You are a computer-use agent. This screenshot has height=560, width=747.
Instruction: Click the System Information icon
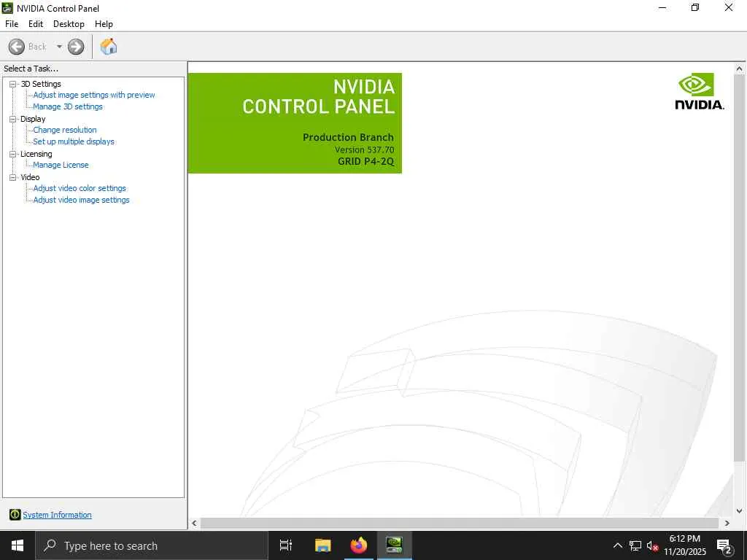pos(15,514)
